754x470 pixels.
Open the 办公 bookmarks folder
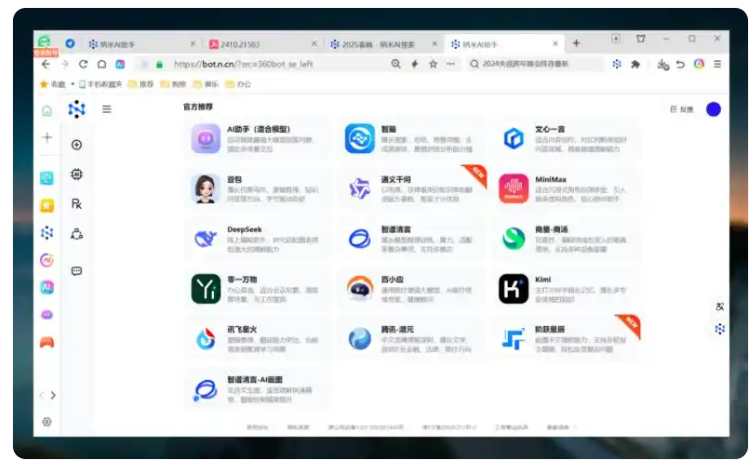pos(239,84)
